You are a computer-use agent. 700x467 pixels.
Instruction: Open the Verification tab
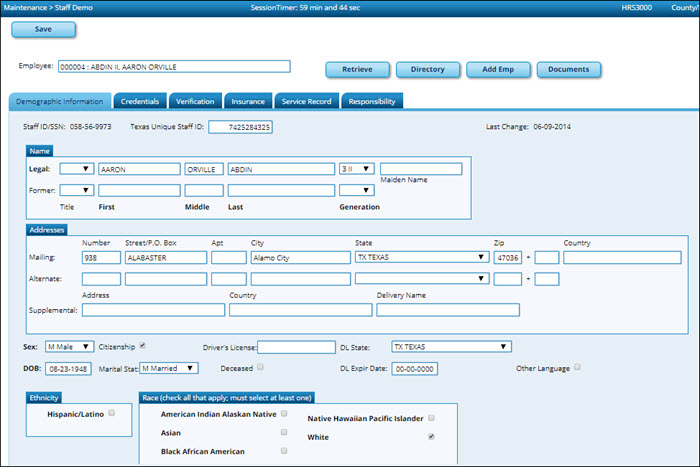point(195,101)
